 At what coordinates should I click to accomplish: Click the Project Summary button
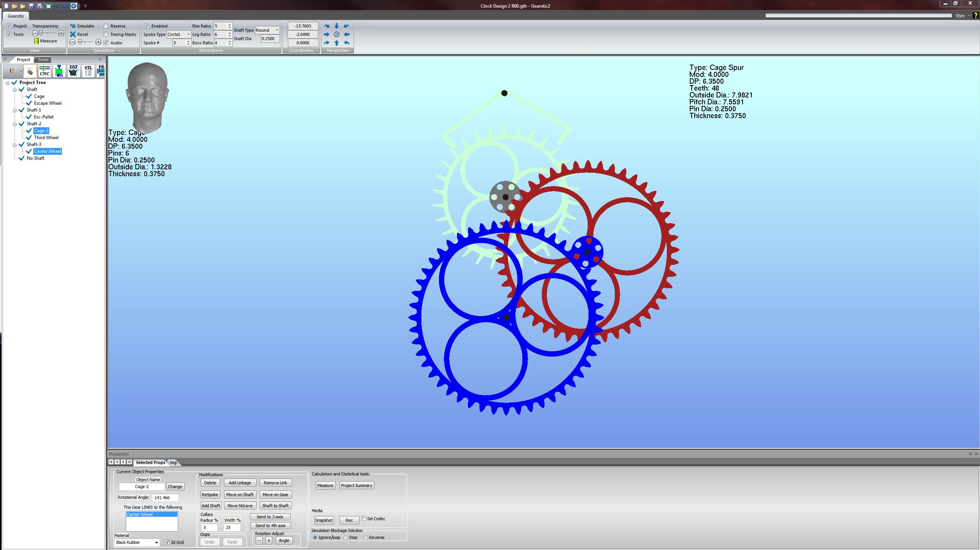click(x=356, y=485)
